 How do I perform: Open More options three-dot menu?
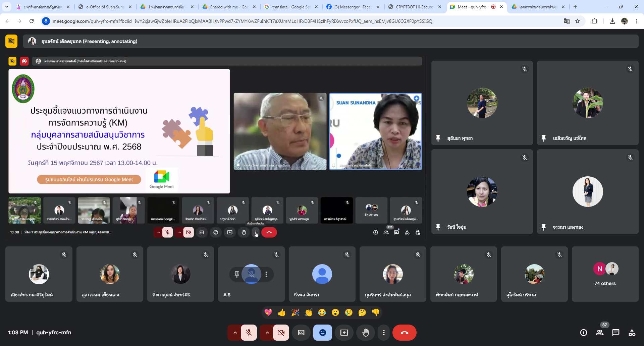[x=384, y=333]
